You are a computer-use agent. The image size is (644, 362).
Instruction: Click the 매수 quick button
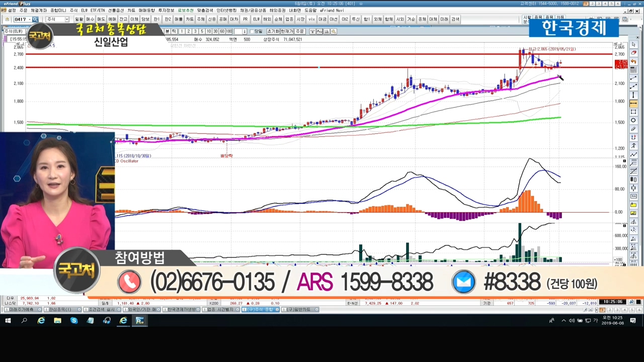tap(90, 19)
